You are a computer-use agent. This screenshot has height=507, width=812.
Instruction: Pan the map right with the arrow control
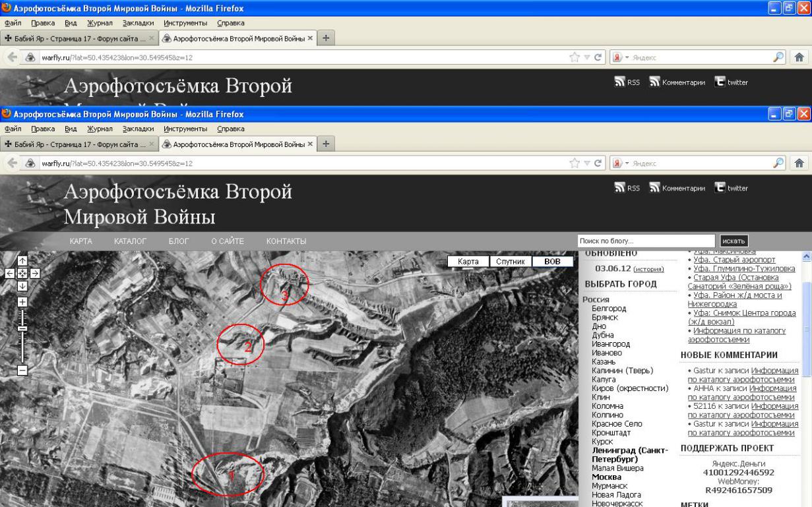point(35,273)
